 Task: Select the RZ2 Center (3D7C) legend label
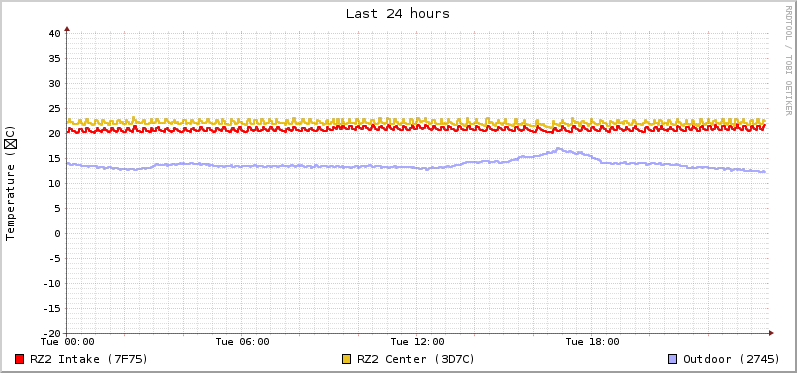click(x=416, y=359)
